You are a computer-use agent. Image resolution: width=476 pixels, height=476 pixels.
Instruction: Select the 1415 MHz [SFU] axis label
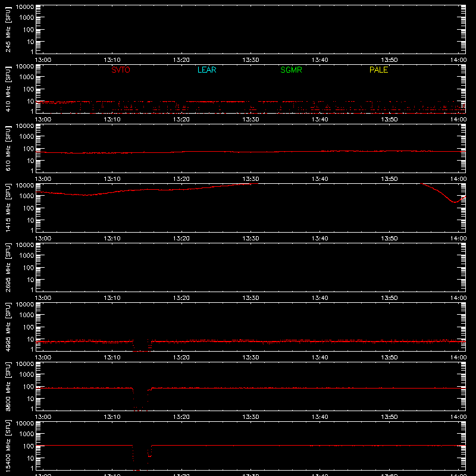(x=8, y=208)
